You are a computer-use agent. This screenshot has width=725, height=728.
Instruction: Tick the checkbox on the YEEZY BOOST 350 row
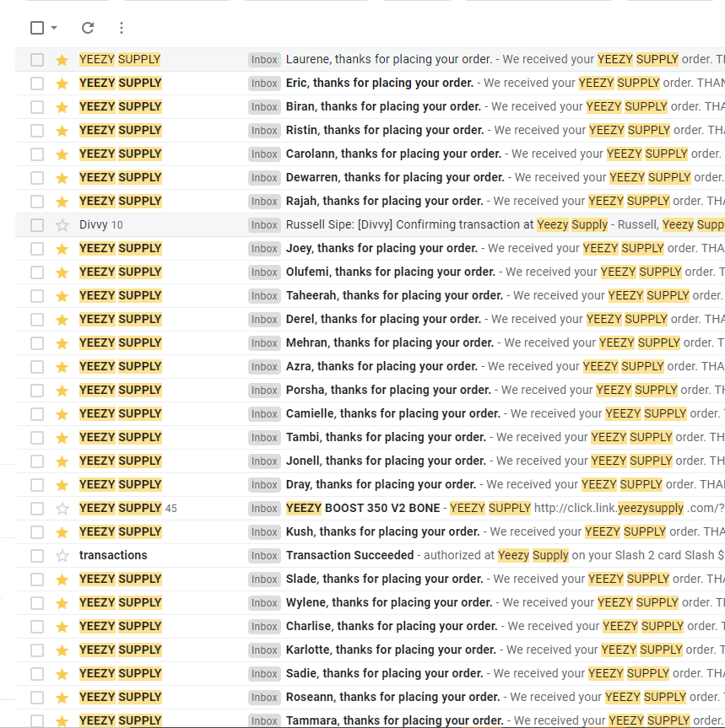point(37,509)
